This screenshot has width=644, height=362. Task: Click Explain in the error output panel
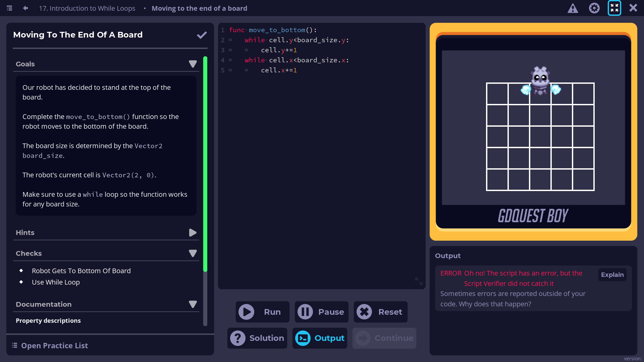tap(612, 275)
